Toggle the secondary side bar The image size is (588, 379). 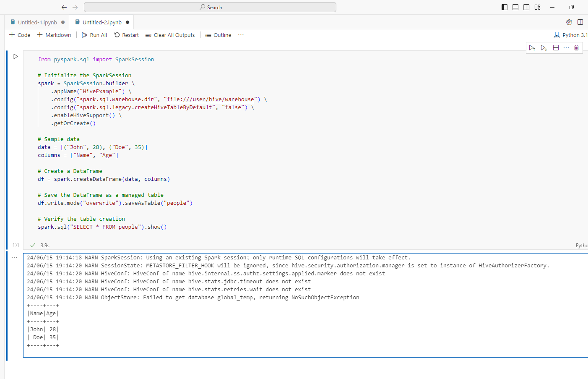pyautogui.click(x=526, y=7)
